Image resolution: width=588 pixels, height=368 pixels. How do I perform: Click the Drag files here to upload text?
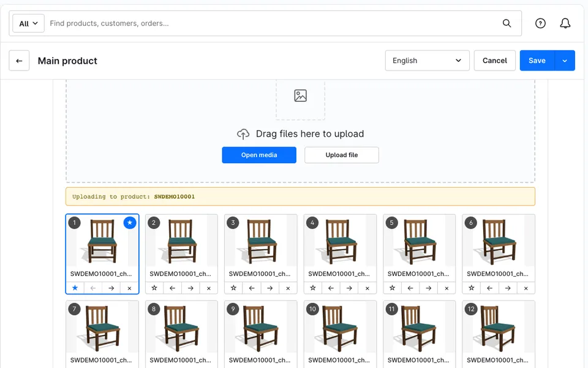(x=310, y=134)
